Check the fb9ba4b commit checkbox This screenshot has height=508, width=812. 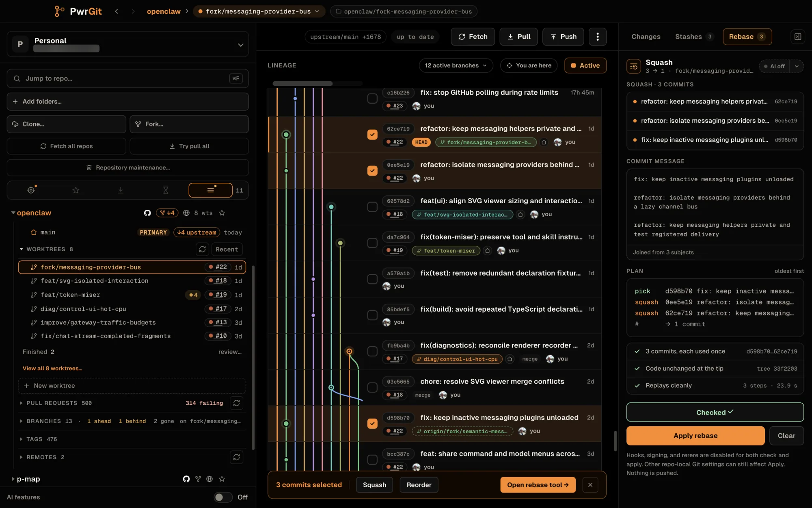click(x=372, y=351)
